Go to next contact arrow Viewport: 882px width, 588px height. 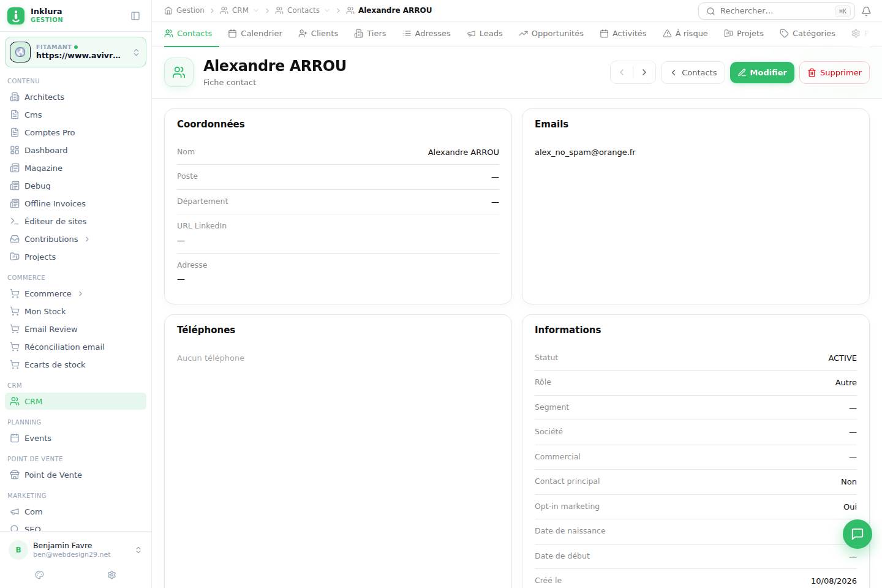pos(644,72)
